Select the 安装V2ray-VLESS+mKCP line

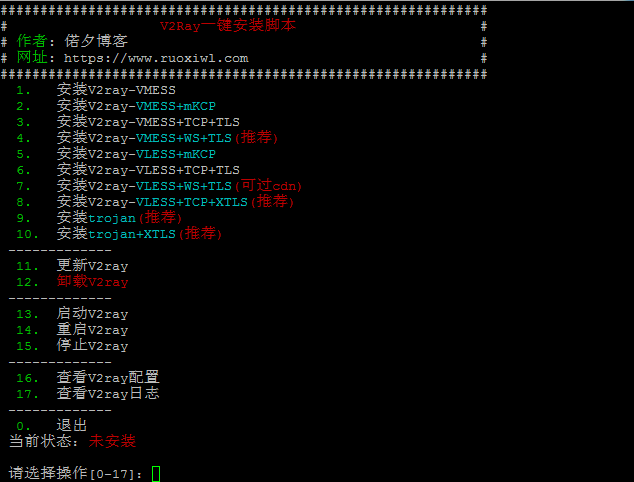click(136, 154)
